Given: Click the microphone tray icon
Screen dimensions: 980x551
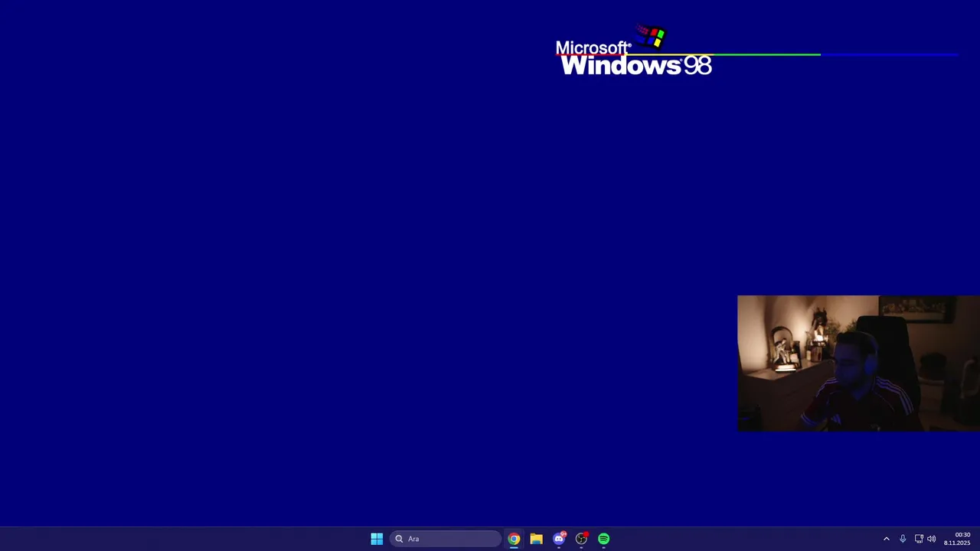Looking at the screenshot, I should click(903, 539).
